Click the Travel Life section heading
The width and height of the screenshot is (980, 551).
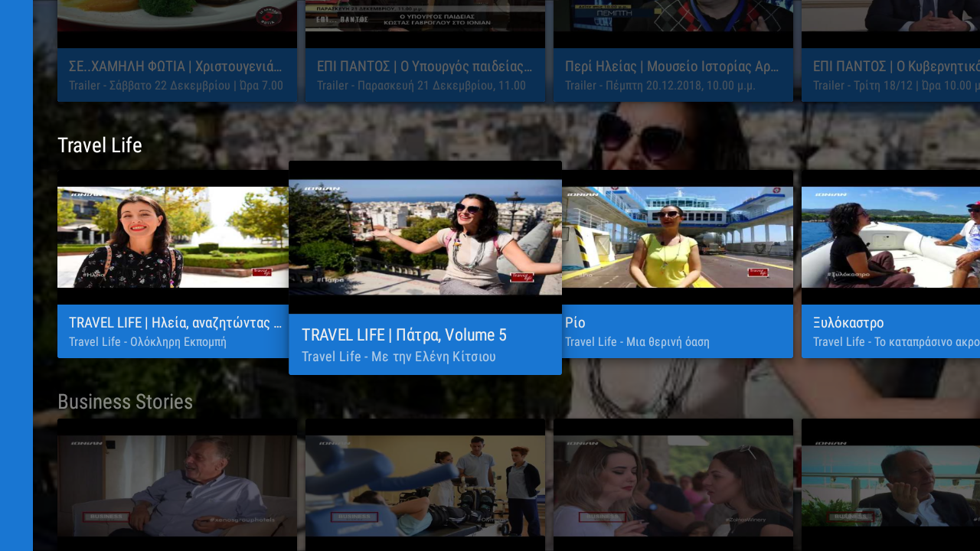[100, 145]
